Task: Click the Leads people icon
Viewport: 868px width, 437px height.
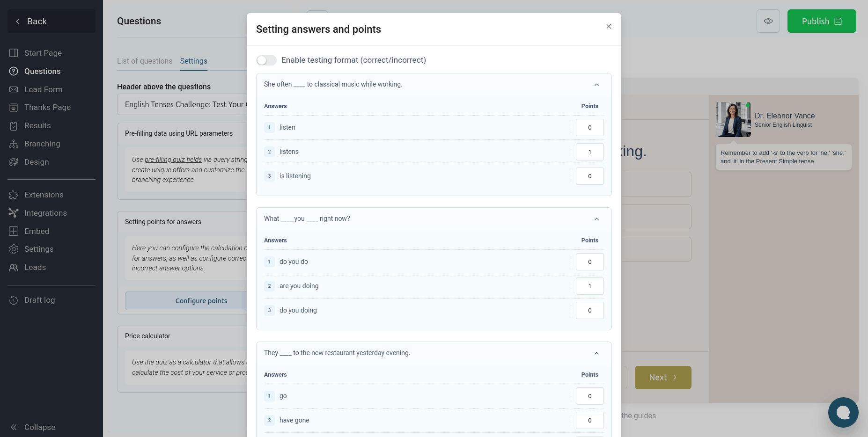Action: coord(14,267)
